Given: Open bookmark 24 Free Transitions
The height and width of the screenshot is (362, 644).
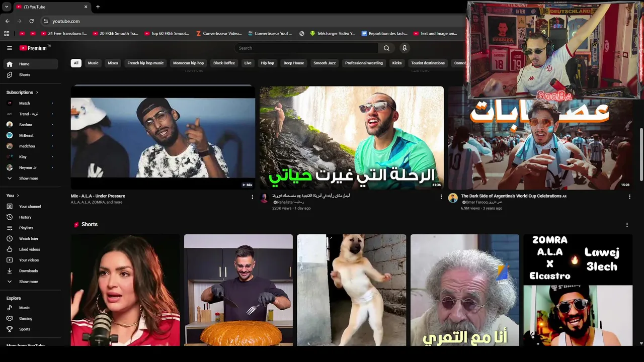Looking at the screenshot, I should coord(63,33).
